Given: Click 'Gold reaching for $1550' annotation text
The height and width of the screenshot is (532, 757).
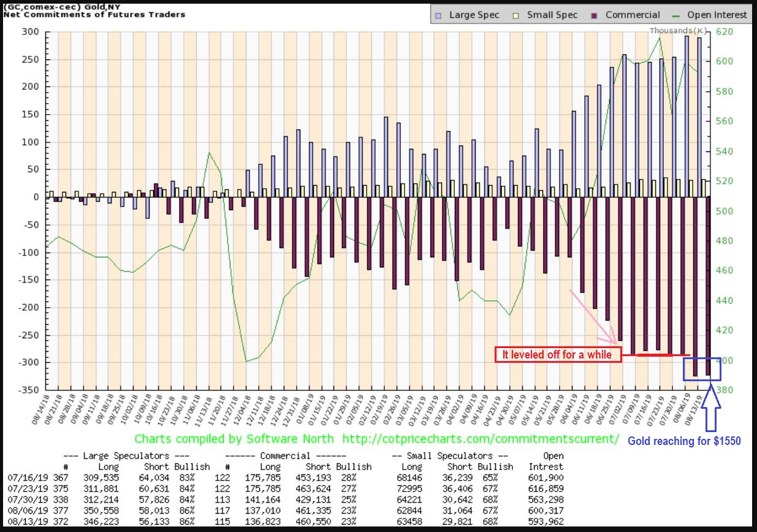Looking at the screenshot, I should coord(684,441).
